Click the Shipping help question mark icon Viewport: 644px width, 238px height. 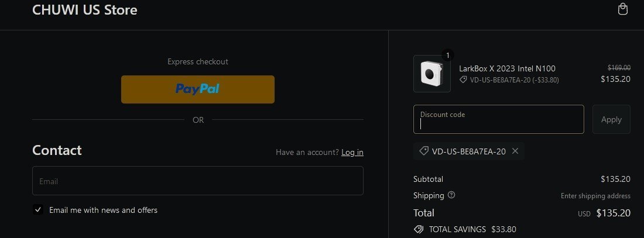(451, 195)
